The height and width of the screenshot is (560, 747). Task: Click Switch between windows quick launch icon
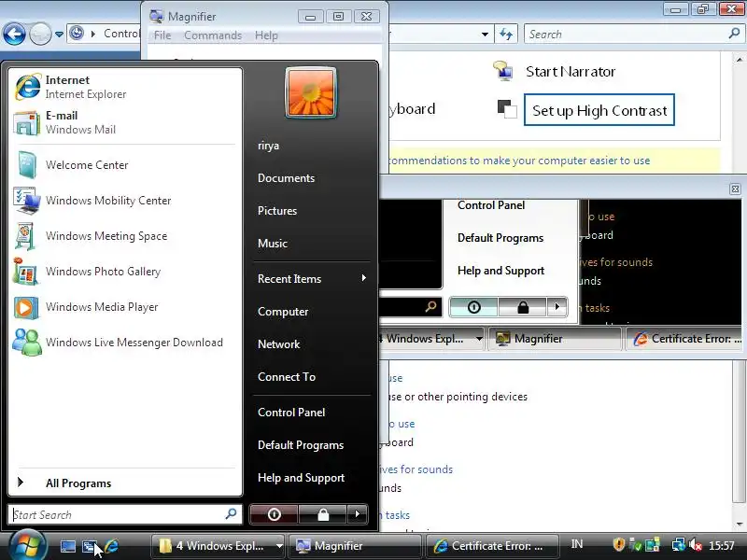[x=89, y=546]
